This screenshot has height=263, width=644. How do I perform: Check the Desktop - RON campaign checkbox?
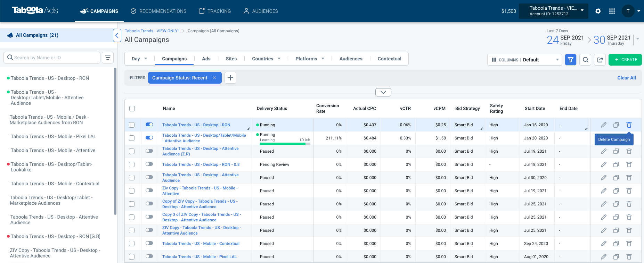(132, 125)
